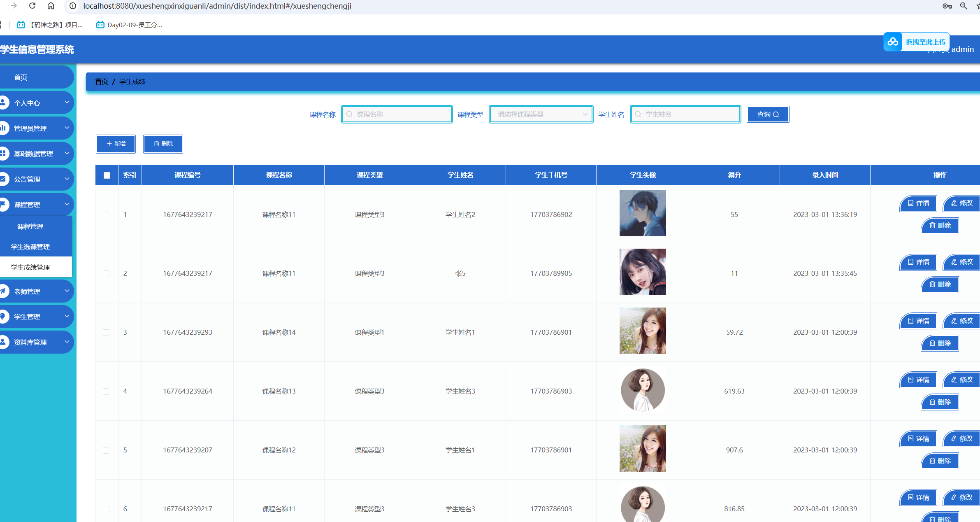Click the cloud upload icon

point(892,42)
